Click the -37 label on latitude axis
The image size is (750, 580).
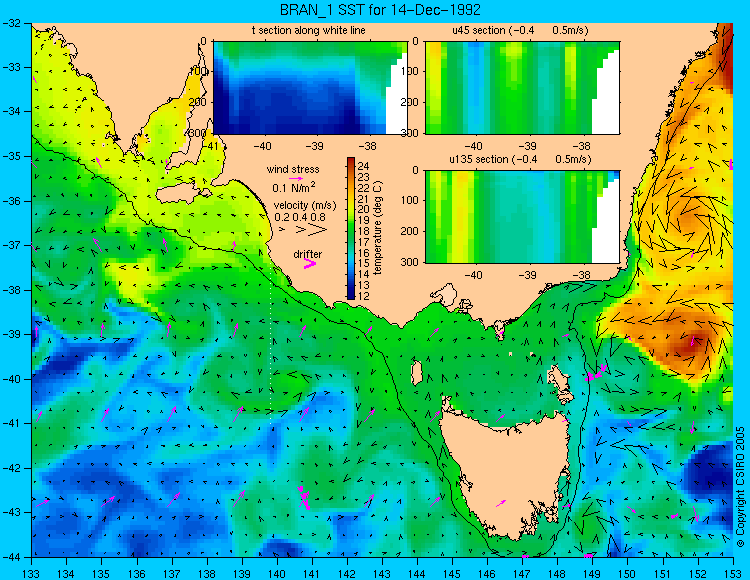point(12,245)
